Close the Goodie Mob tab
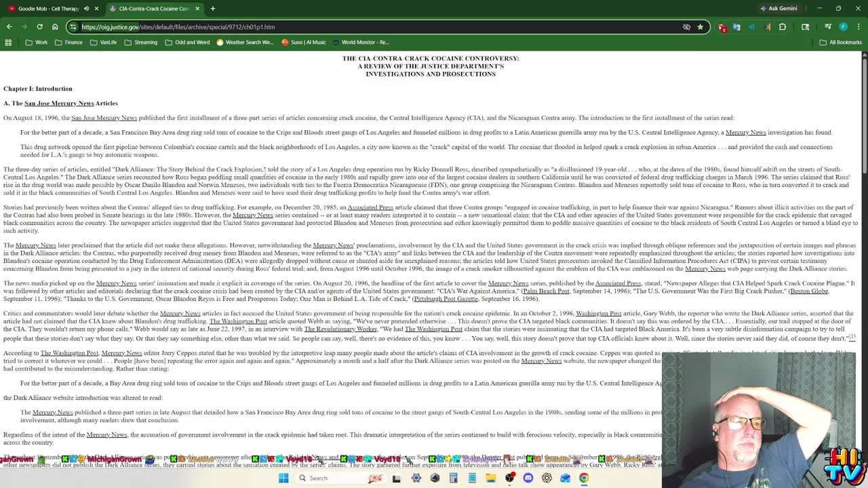868x488 pixels. click(x=96, y=9)
